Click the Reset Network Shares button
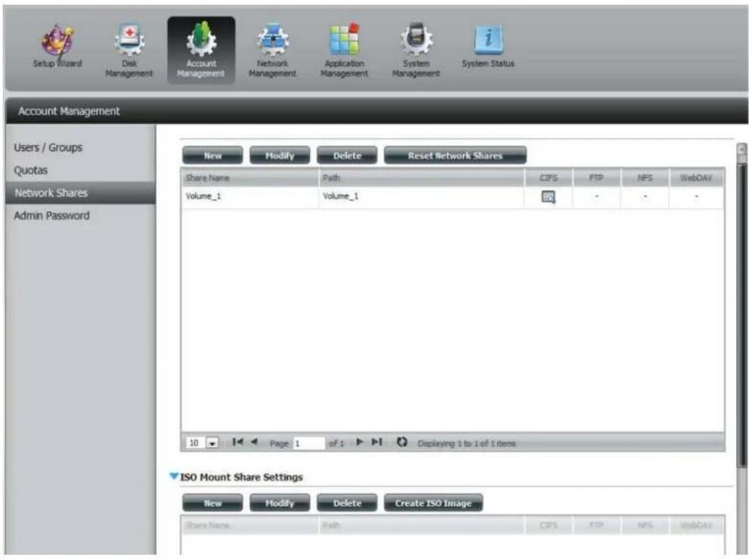 click(455, 156)
